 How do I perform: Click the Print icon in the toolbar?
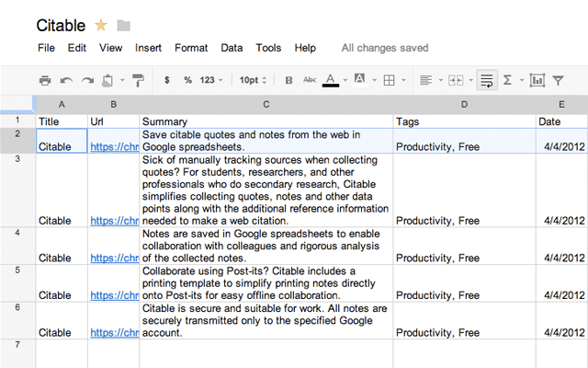[x=45, y=80]
